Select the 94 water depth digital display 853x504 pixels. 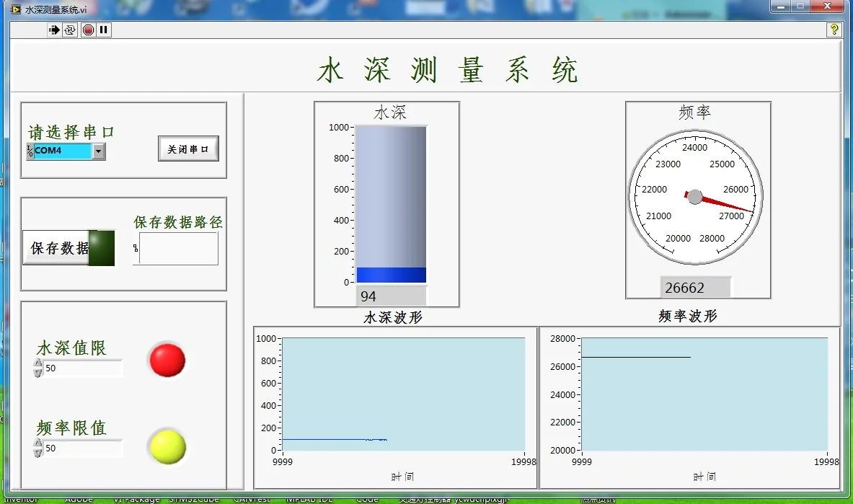click(391, 296)
